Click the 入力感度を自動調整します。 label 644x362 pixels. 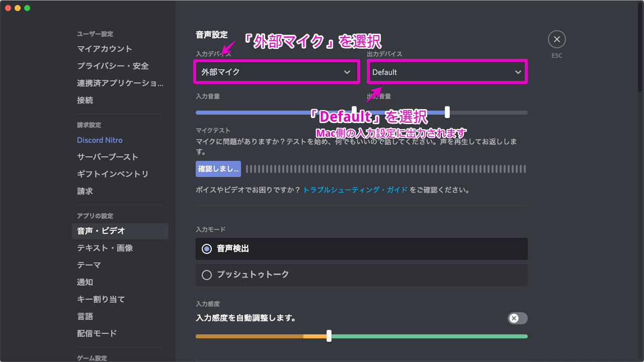click(246, 318)
